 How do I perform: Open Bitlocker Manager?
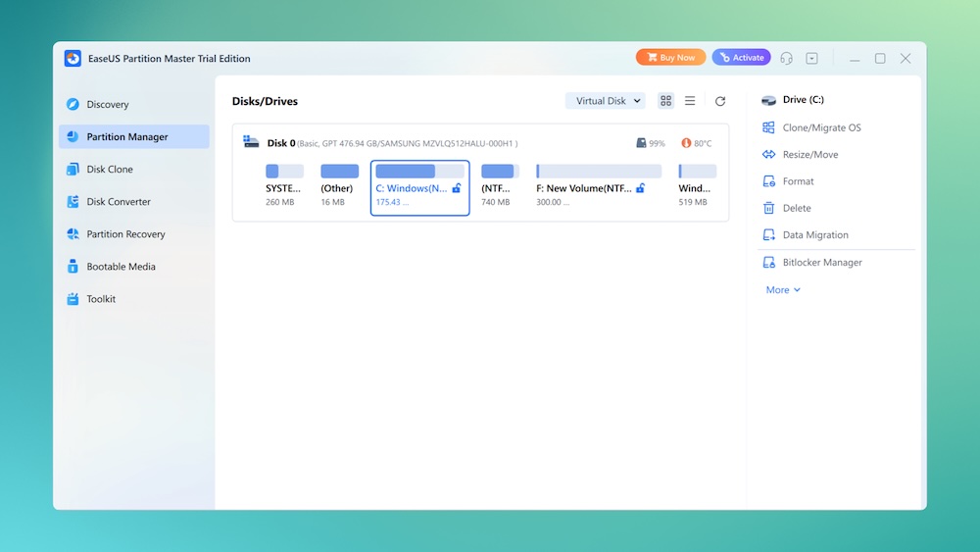click(821, 263)
